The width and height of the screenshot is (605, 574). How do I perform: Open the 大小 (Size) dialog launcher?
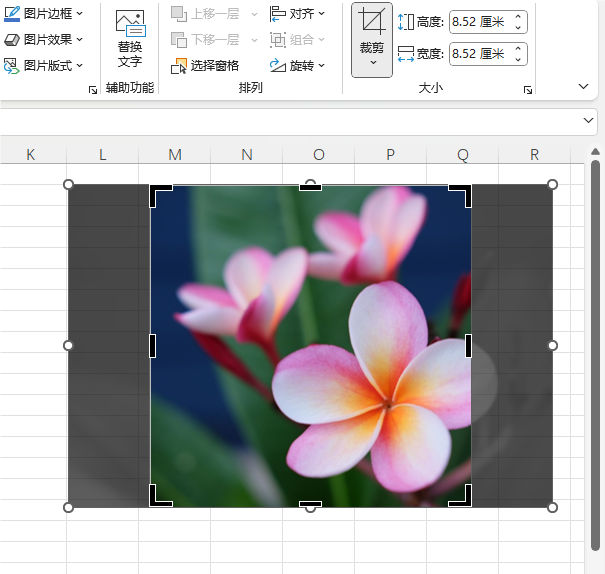tap(528, 90)
